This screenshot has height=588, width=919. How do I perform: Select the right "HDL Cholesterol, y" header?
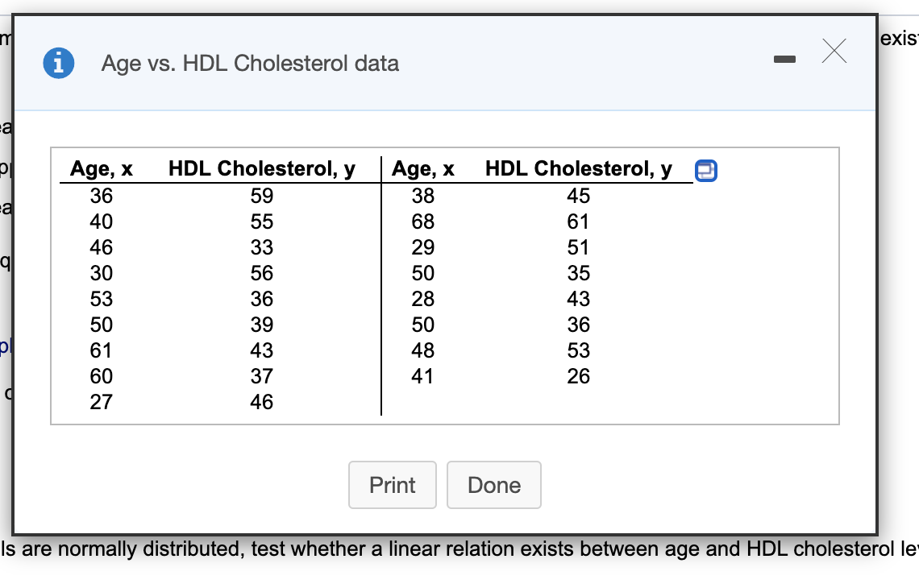tap(578, 169)
